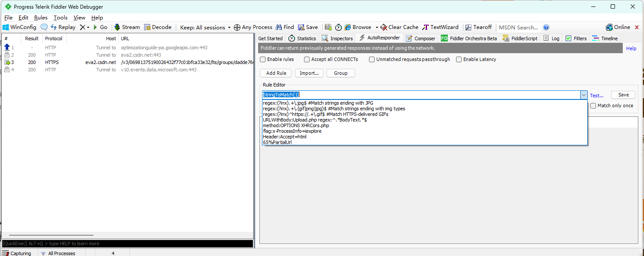
Task: Click the Group button
Action: [x=340, y=73]
